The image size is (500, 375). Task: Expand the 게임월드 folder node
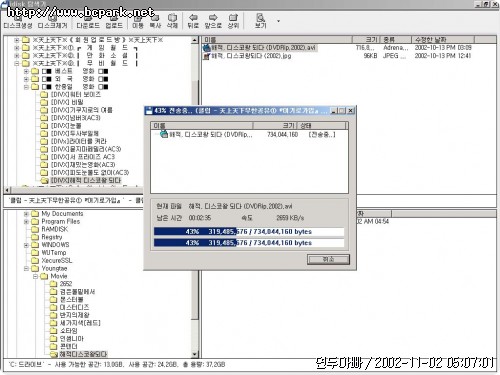[x=17, y=48]
